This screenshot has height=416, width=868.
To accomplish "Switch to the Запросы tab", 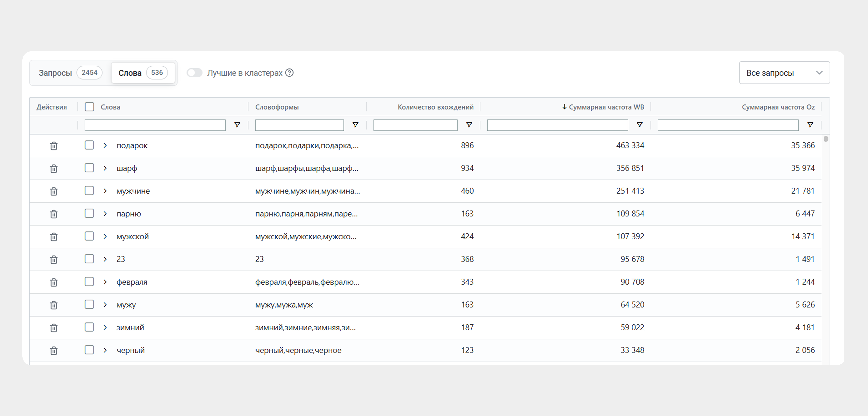I will (70, 73).
